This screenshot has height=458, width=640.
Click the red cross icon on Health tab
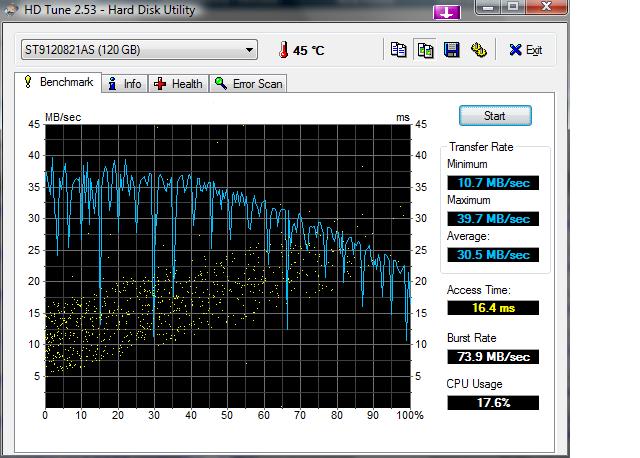coord(160,84)
